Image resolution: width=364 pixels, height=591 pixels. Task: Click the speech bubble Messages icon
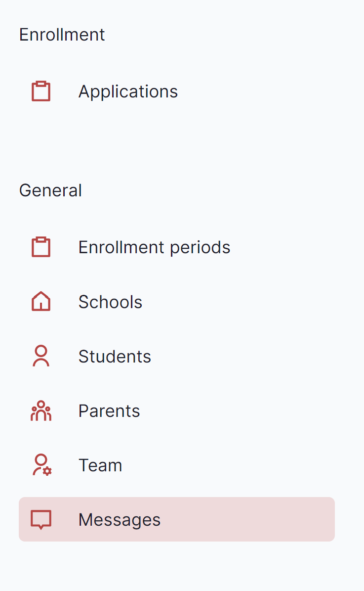click(41, 519)
